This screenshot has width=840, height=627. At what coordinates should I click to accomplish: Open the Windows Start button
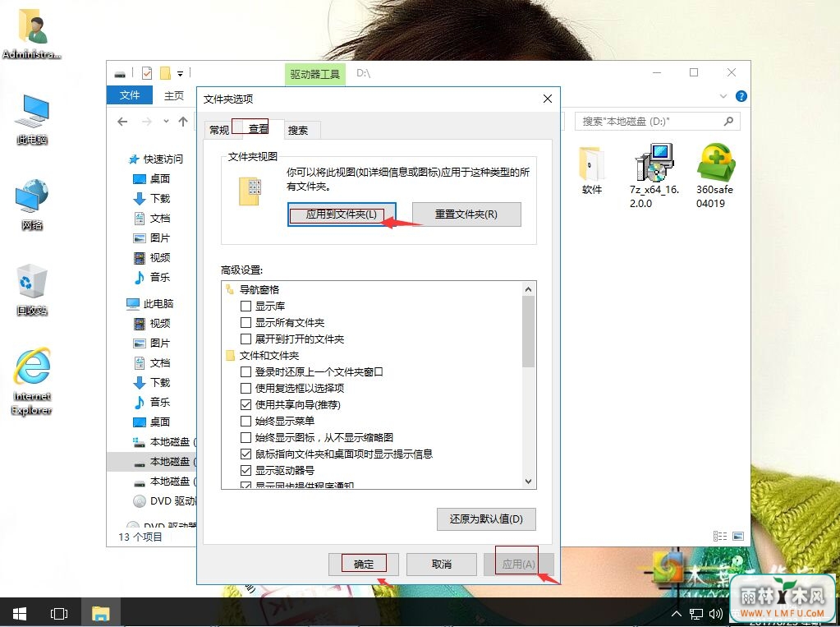coord(20,613)
